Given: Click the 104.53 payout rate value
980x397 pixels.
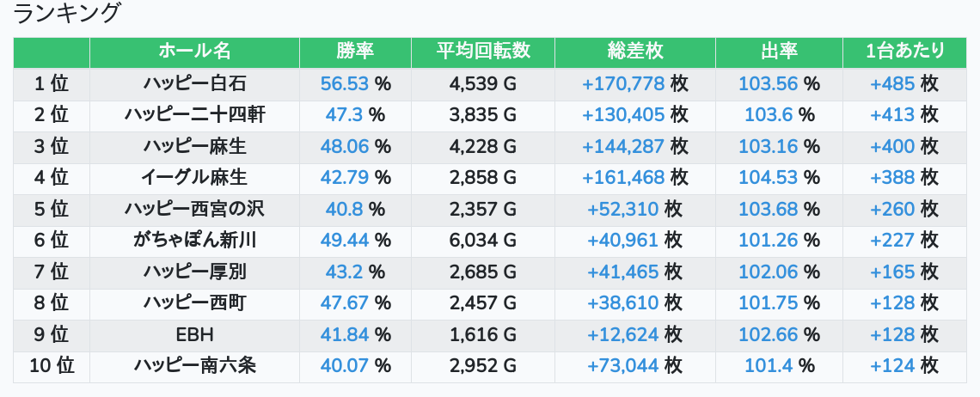Looking at the screenshot, I should point(768,178).
